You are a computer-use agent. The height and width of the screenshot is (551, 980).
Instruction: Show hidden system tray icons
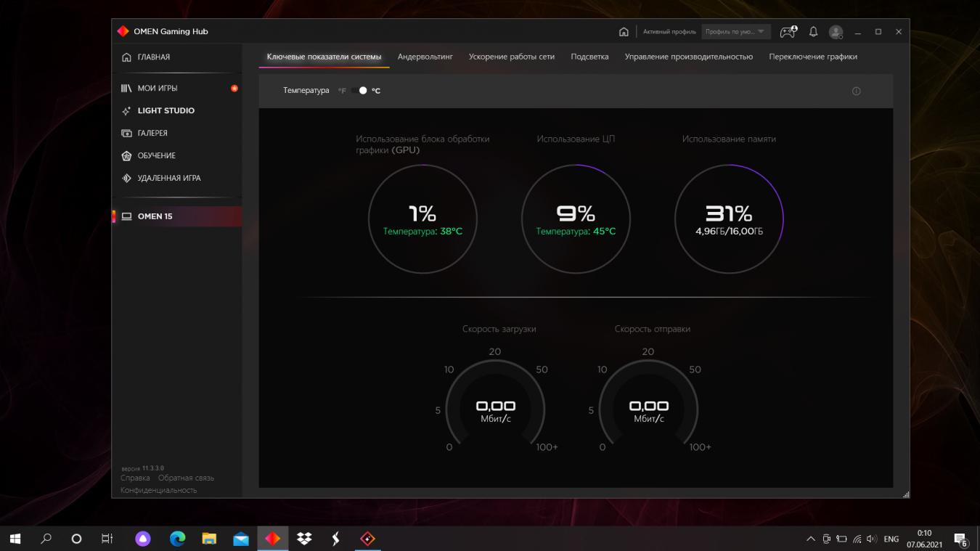tap(810, 539)
